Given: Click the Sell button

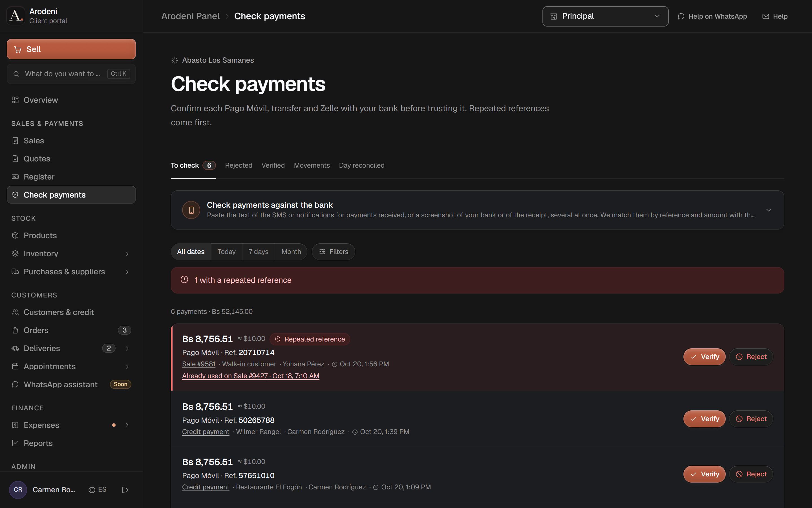Looking at the screenshot, I should [x=71, y=49].
